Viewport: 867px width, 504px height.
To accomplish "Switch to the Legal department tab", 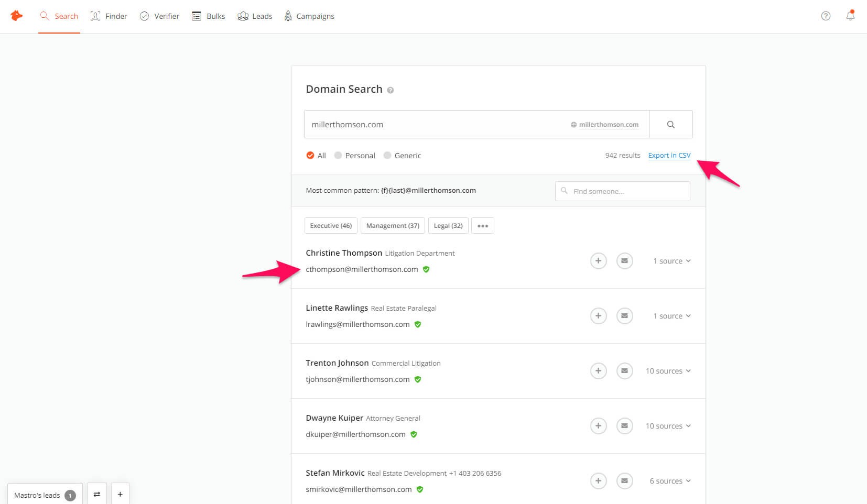I will pyautogui.click(x=448, y=225).
